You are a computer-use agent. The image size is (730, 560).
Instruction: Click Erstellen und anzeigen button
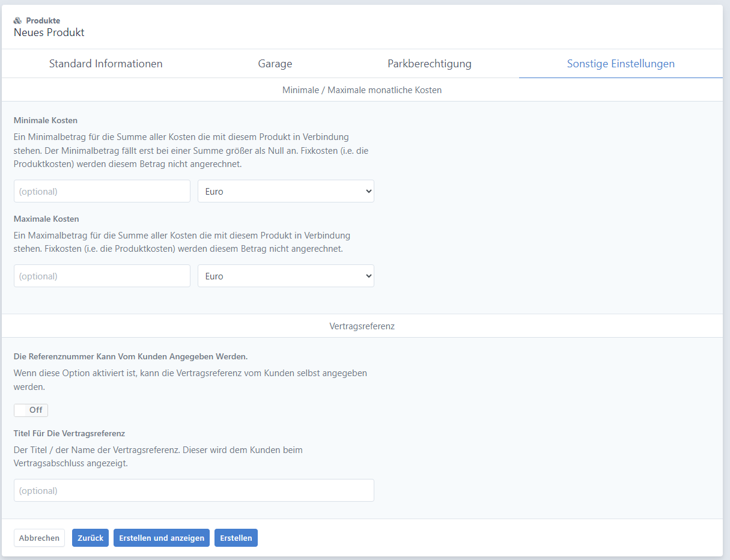pyautogui.click(x=162, y=538)
